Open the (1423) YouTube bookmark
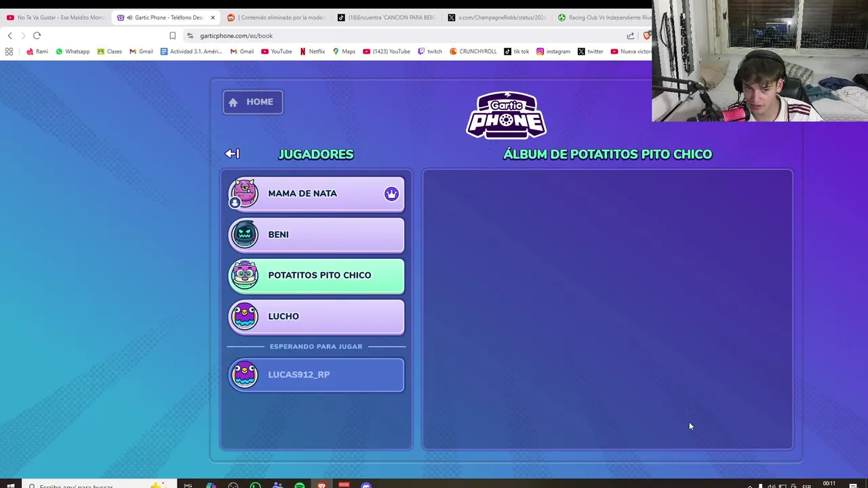Screen dimensions: 868x488 tap(387, 52)
